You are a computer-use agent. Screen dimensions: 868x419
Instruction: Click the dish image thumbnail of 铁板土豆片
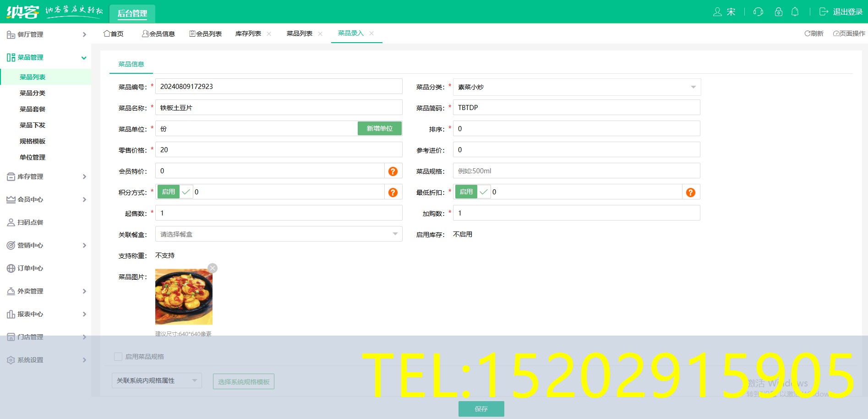[x=183, y=296]
